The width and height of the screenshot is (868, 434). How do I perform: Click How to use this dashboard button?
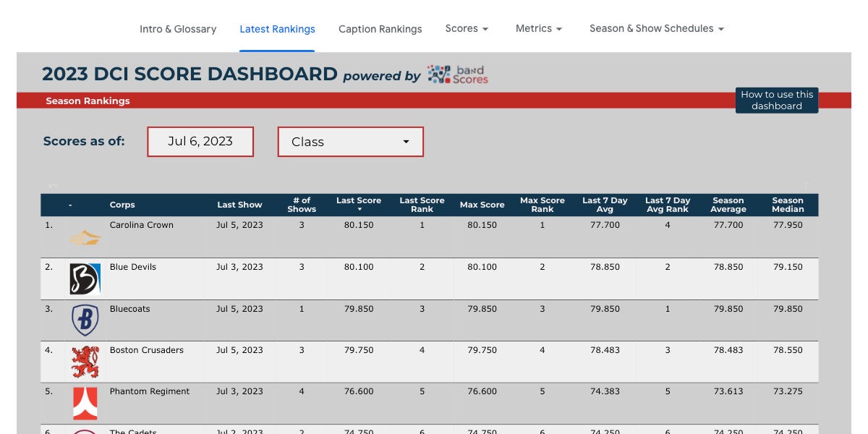(x=777, y=100)
